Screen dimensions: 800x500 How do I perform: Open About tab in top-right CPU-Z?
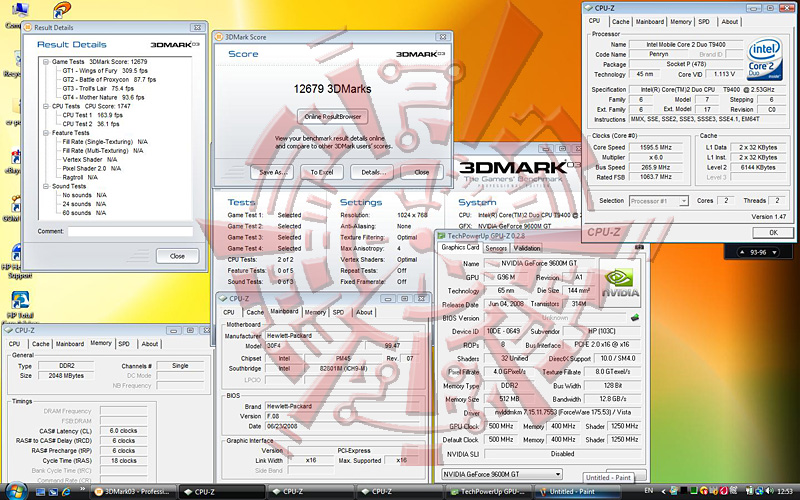730,21
